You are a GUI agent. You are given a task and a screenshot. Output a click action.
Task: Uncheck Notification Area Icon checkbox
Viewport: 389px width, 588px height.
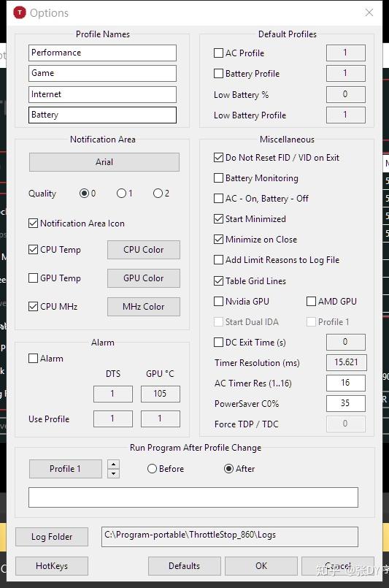34,223
